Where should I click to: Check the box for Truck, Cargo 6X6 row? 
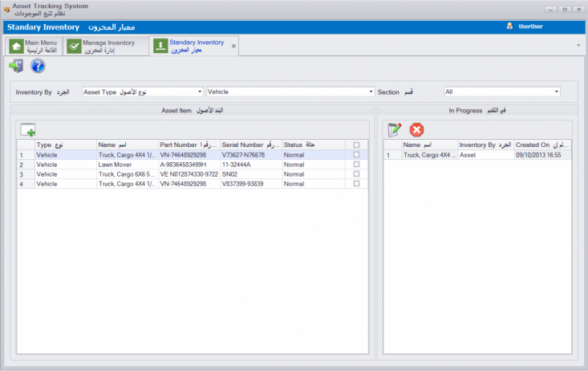tap(356, 173)
